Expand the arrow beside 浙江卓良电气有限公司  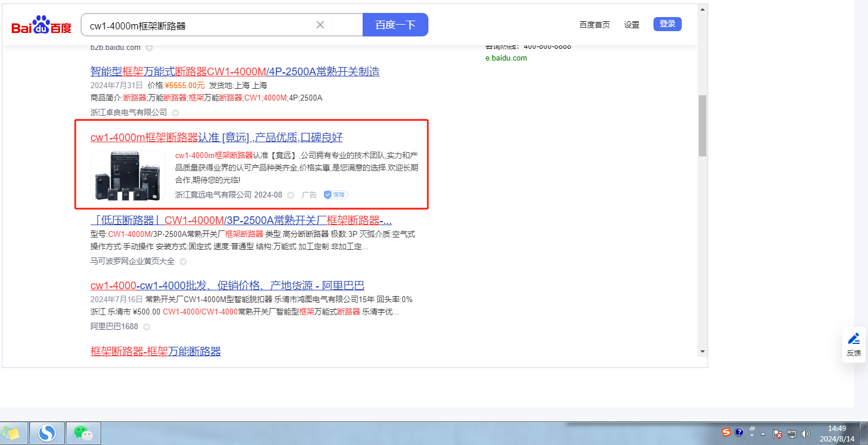click(x=175, y=112)
